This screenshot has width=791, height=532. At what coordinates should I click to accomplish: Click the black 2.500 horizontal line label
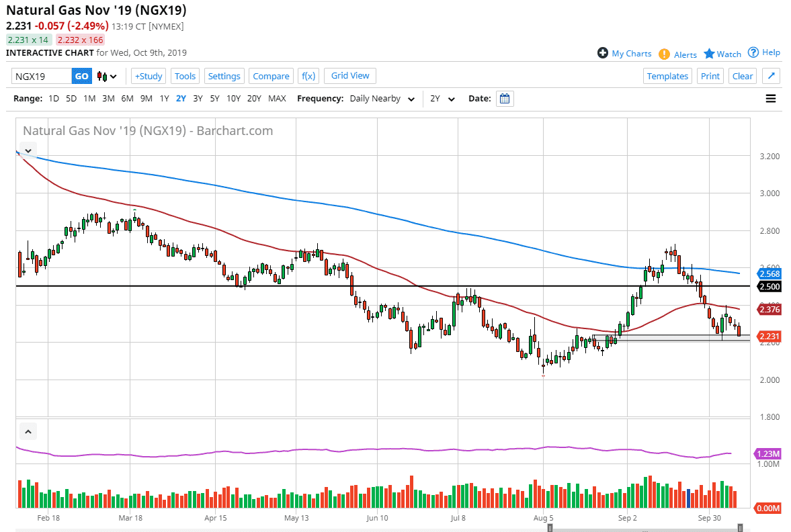pyautogui.click(x=769, y=286)
